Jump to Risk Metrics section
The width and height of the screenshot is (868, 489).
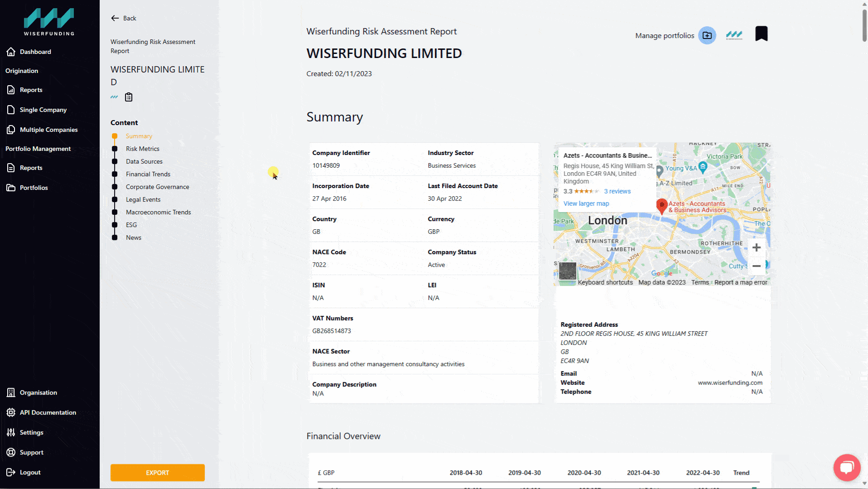tap(143, 149)
